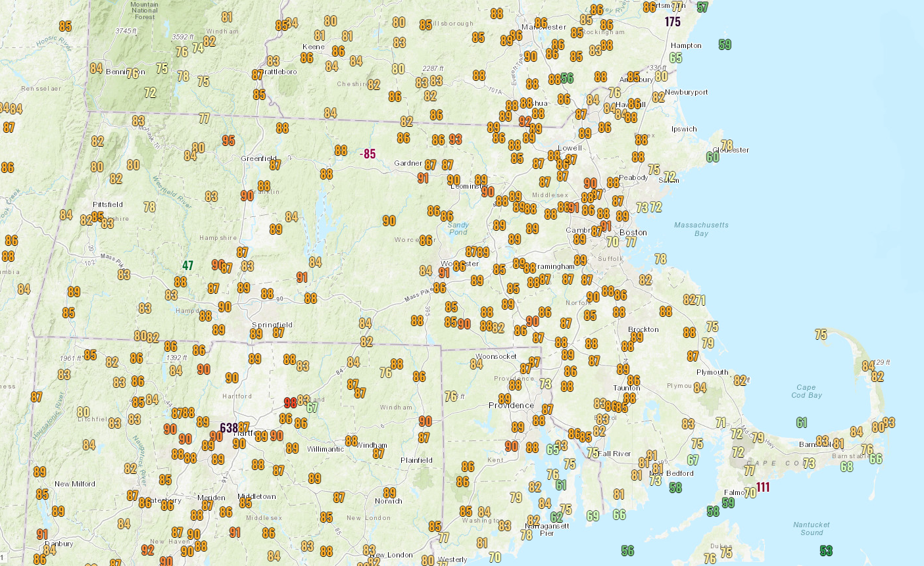Viewport: 924px width, 566px height.
Task: Select the green 47 temperature marker
Action: [x=188, y=266]
